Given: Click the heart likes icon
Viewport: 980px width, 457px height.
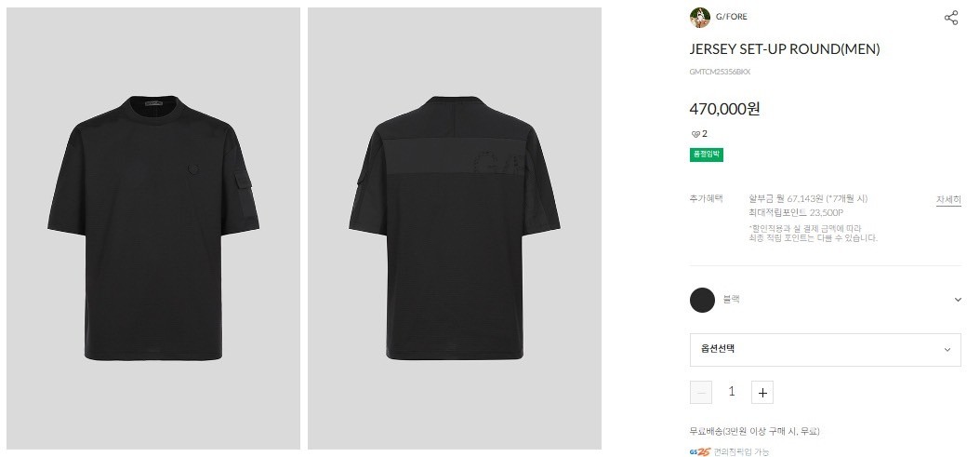Looking at the screenshot, I should coord(695,134).
